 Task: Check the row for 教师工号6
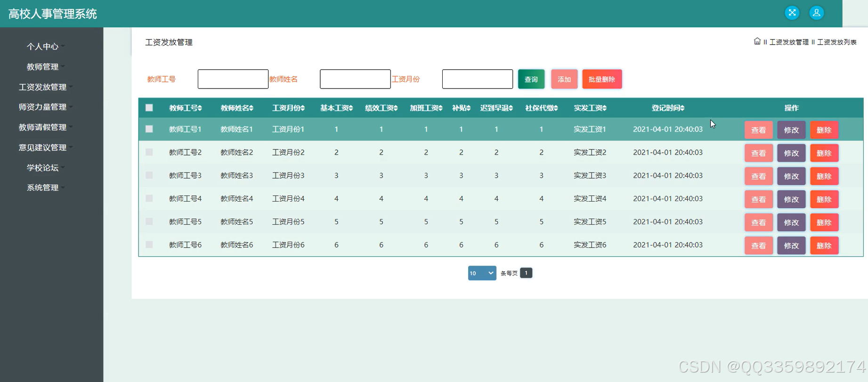[149, 244]
